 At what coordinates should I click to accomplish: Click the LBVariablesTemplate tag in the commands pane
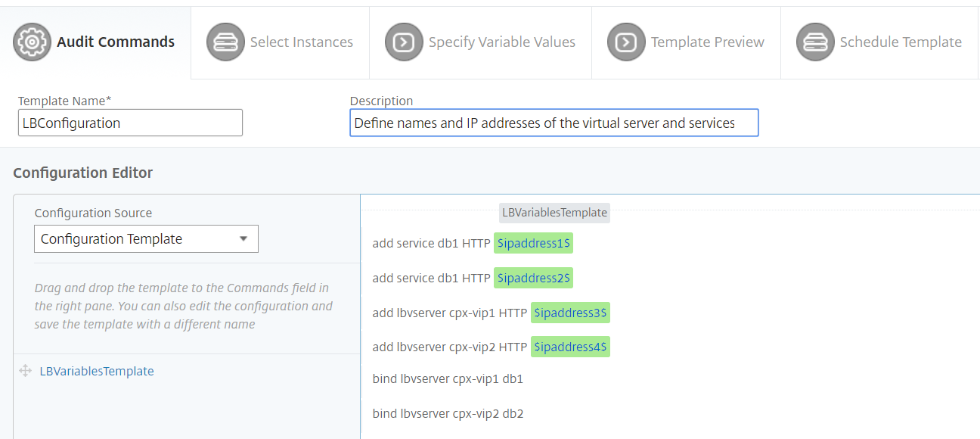tap(554, 213)
